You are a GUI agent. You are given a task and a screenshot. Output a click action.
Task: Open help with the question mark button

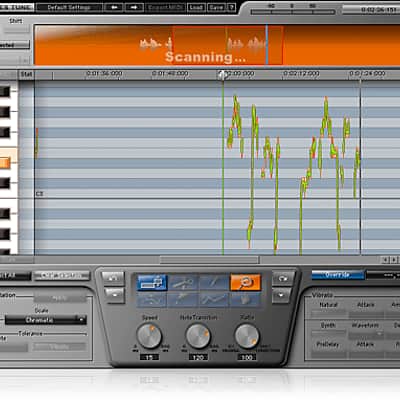(x=232, y=7)
